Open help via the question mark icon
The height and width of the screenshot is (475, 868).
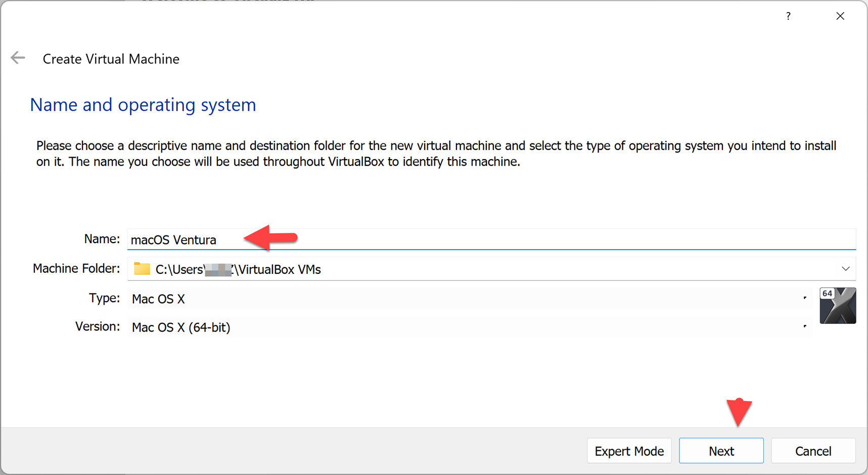pyautogui.click(x=788, y=16)
